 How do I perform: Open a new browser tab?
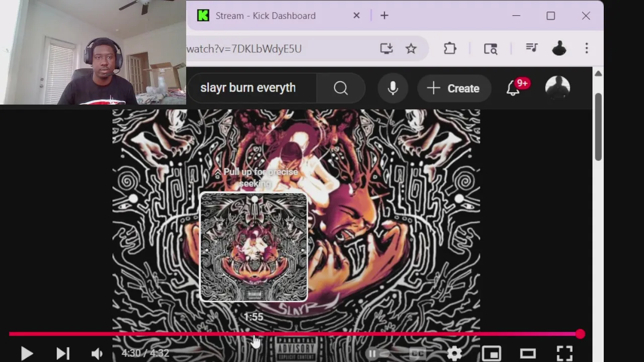coord(384,16)
